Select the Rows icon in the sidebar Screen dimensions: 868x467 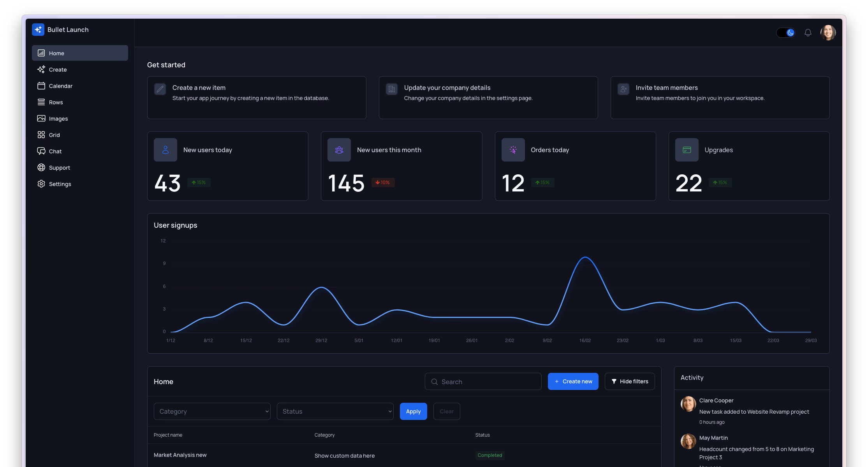pyautogui.click(x=41, y=102)
